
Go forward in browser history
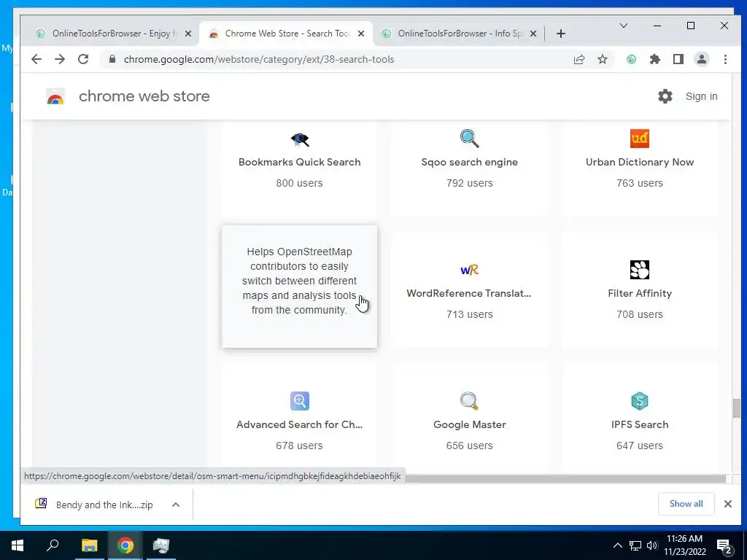[x=60, y=59]
